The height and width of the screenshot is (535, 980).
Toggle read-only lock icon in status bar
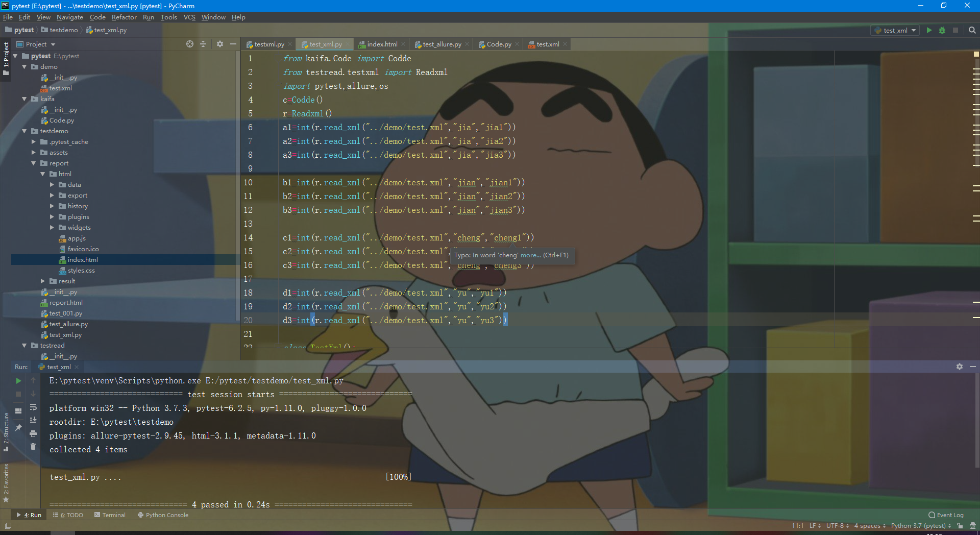960,526
